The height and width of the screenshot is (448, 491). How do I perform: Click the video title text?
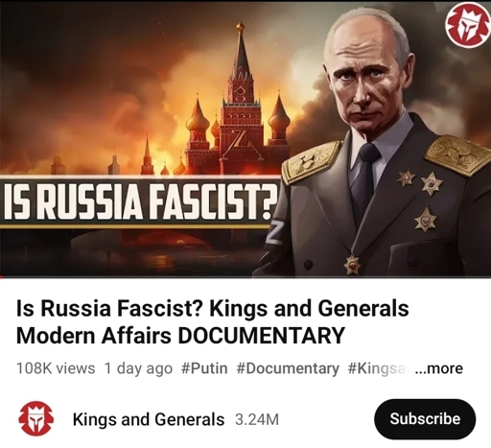point(212,322)
